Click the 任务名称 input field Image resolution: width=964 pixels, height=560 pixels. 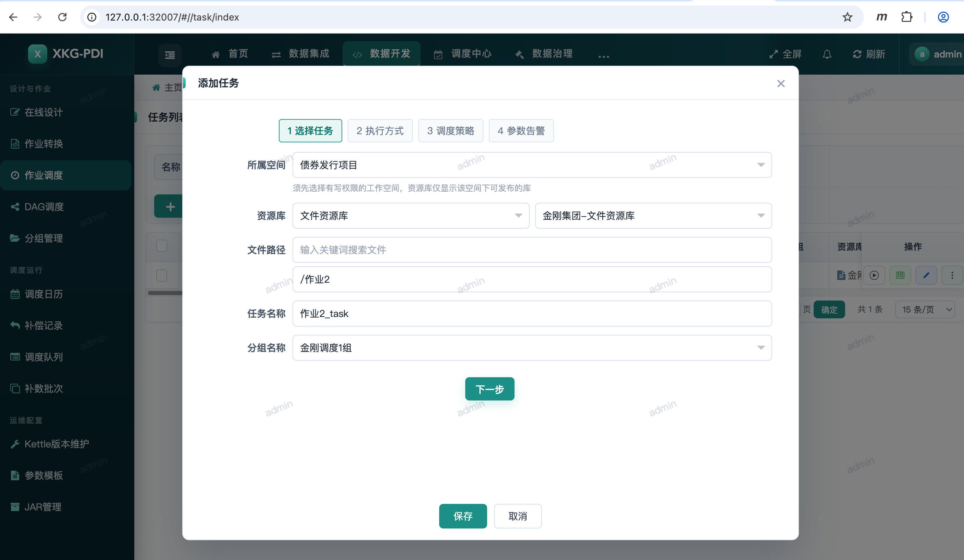[532, 314]
